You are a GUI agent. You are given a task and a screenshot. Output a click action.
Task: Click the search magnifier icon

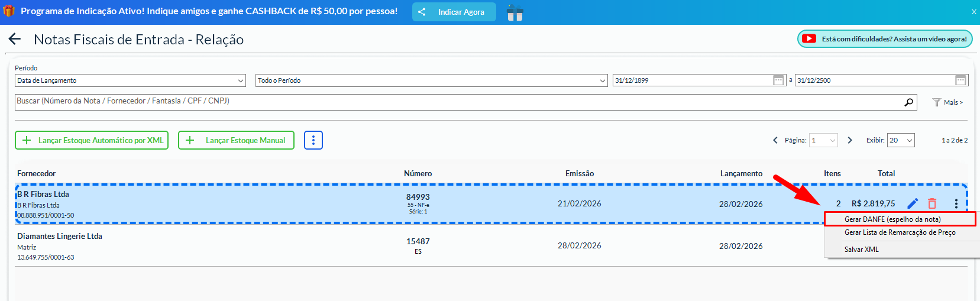coord(908,102)
